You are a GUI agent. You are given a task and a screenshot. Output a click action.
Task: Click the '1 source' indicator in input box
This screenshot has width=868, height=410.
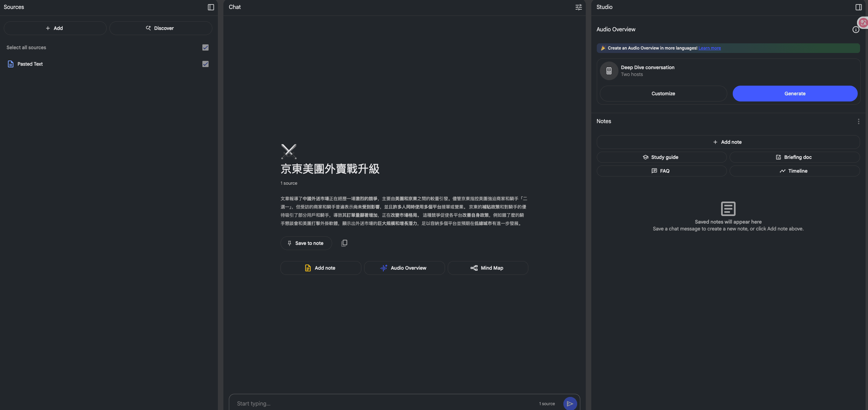coord(547,404)
